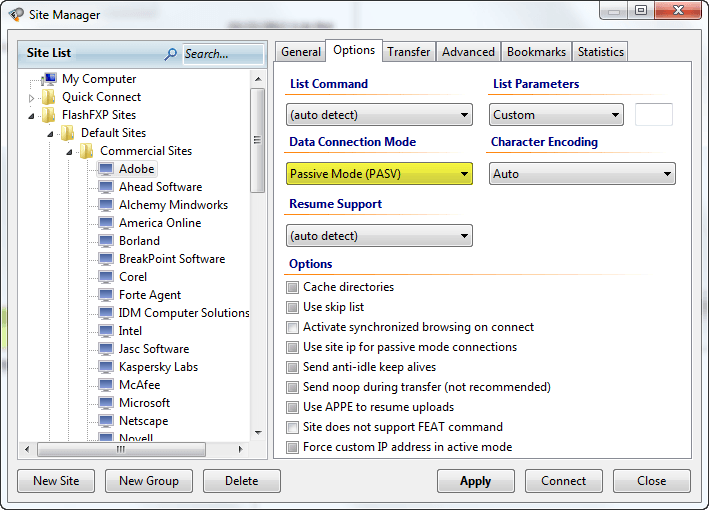Screen dimensions: 709x510
Task: Click the Corel site icon
Action: pos(106,277)
